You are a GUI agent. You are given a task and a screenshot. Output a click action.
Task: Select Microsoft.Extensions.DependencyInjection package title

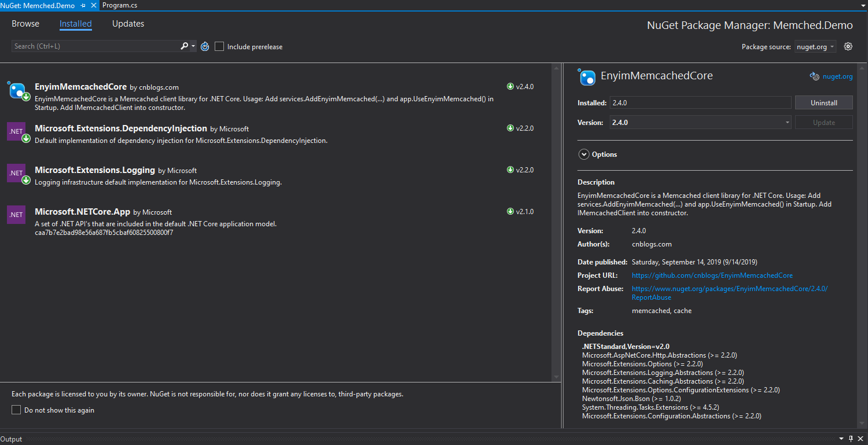coord(121,128)
